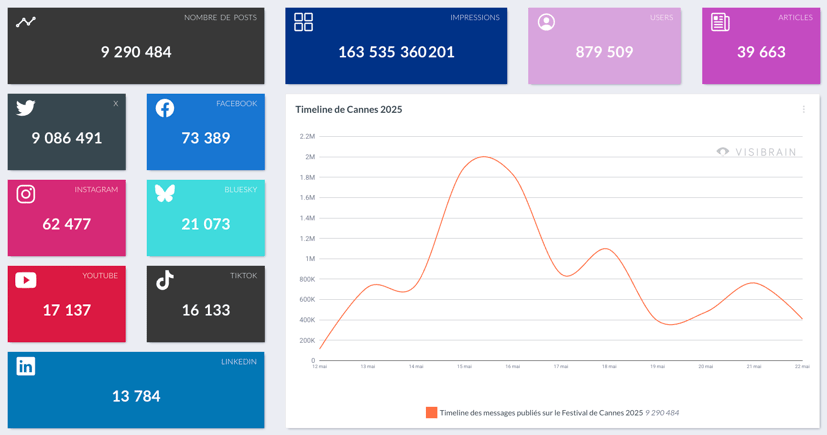Image resolution: width=827 pixels, height=435 pixels.
Task: Click the 'USERS' card label
Action: pos(661,17)
